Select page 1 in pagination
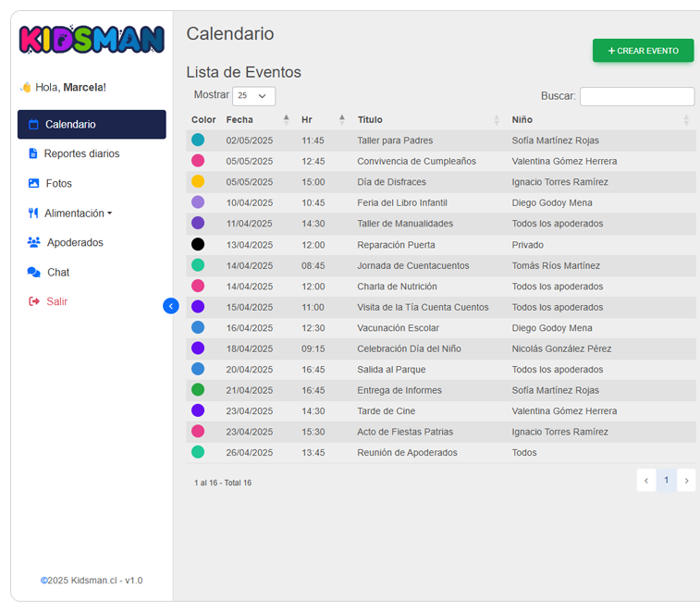 pos(666,481)
